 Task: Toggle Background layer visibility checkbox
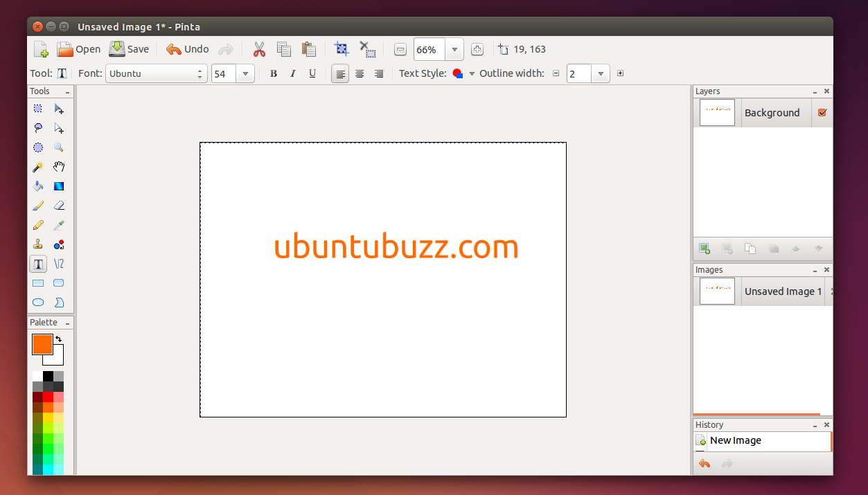pos(822,113)
